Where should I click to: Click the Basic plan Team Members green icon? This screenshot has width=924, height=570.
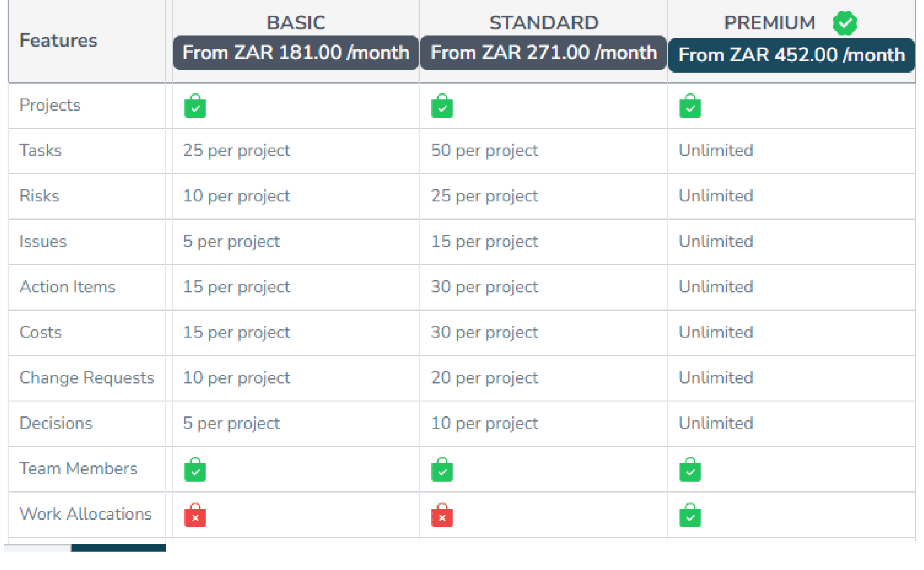[x=195, y=470]
